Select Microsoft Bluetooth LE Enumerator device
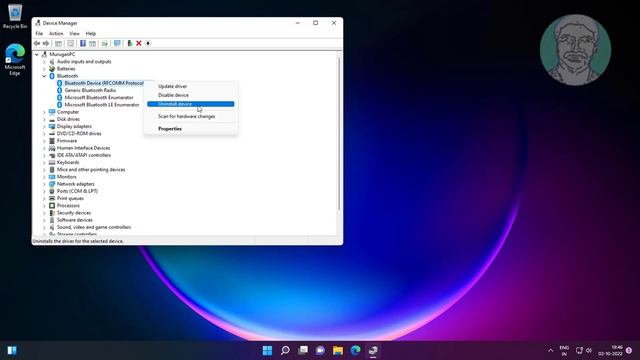The image size is (640, 360). point(102,105)
